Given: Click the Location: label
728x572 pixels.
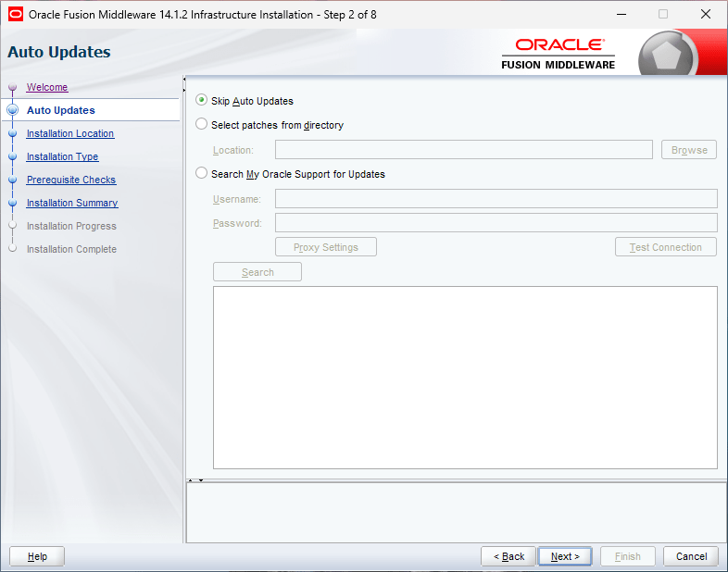Looking at the screenshot, I should pyautogui.click(x=233, y=150).
